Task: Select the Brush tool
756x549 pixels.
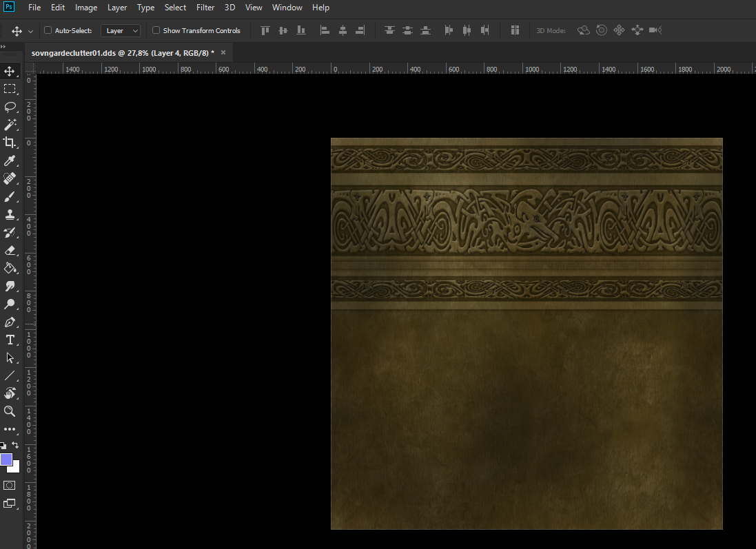Action: [10, 196]
